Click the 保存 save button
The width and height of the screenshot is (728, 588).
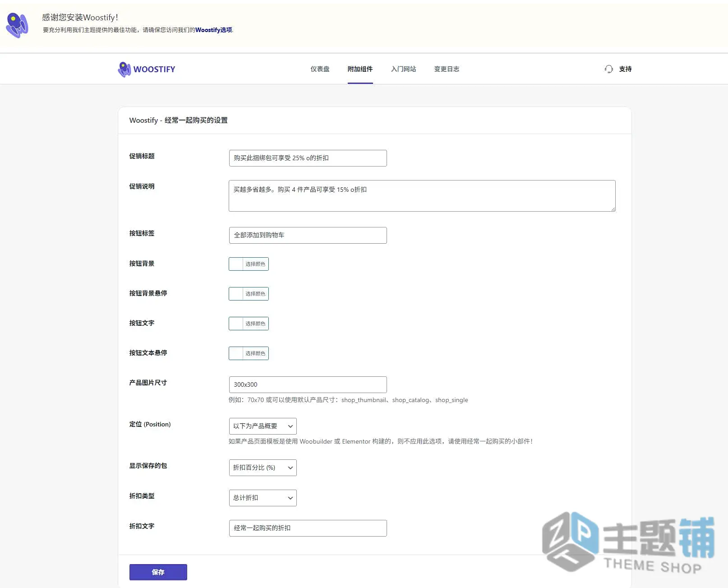coord(158,572)
